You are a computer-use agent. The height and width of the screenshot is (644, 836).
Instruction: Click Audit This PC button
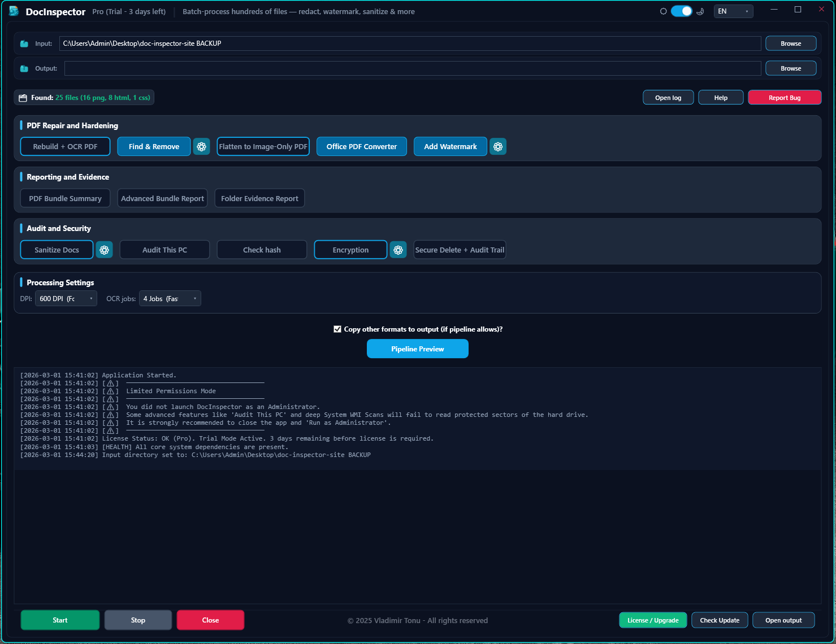[164, 250]
